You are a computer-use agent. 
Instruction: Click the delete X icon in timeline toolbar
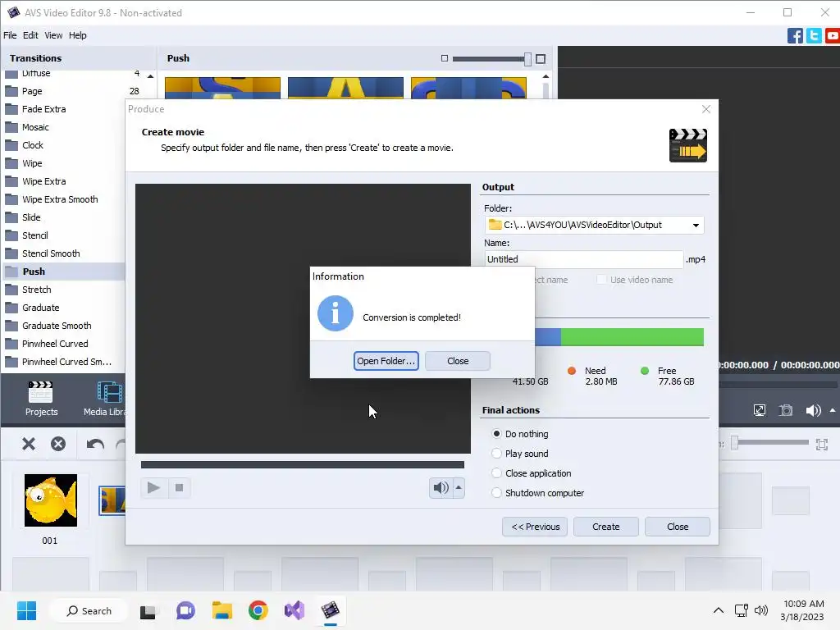coord(29,444)
